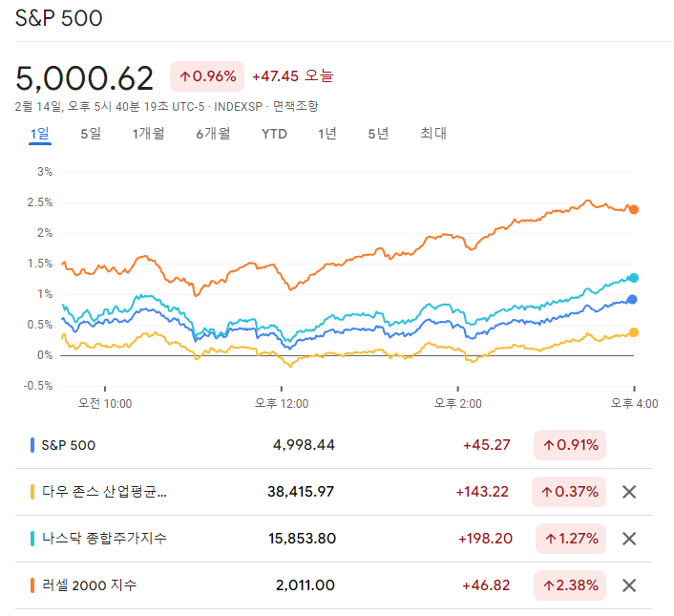
Task: Remove 나스닥 종합주가지수 comparison with X
Action: click(629, 539)
